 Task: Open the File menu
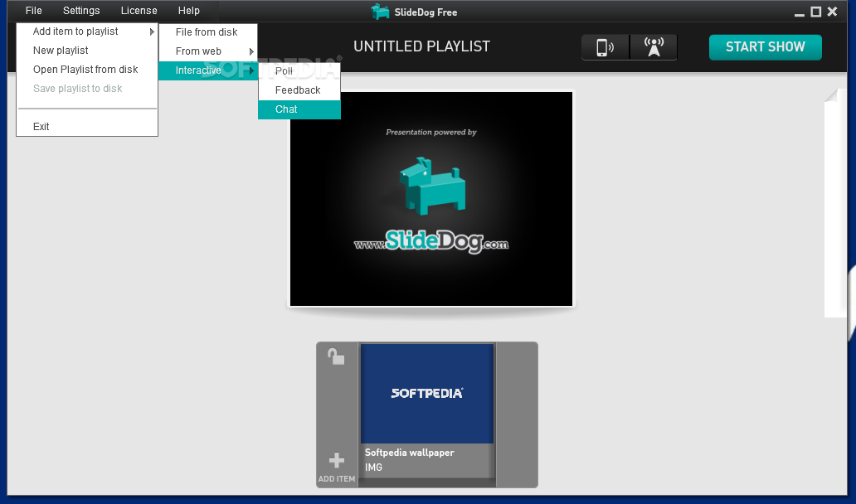pyautogui.click(x=34, y=11)
